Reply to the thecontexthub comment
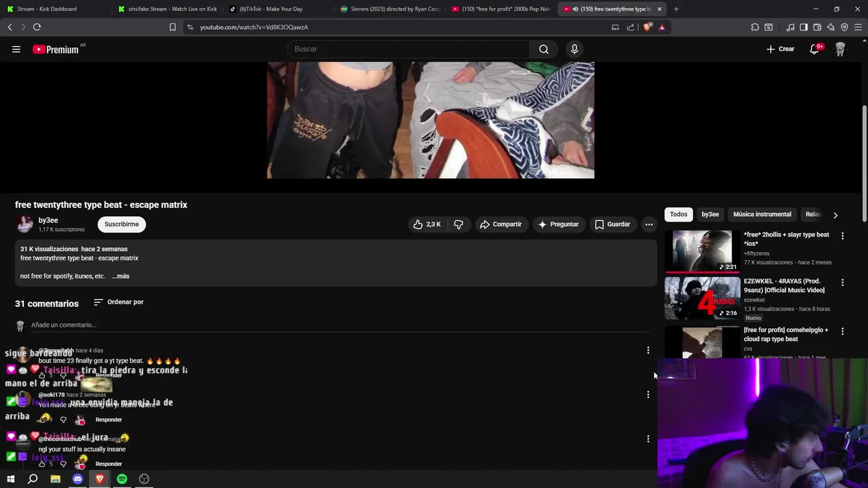Viewport: 868px width, 488px height. tap(108, 464)
